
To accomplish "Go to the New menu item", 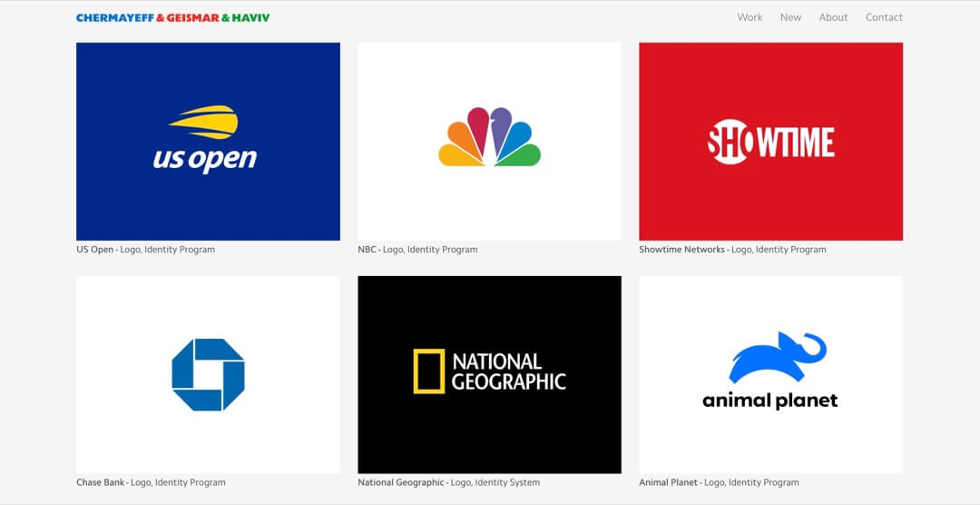I will tap(790, 17).
